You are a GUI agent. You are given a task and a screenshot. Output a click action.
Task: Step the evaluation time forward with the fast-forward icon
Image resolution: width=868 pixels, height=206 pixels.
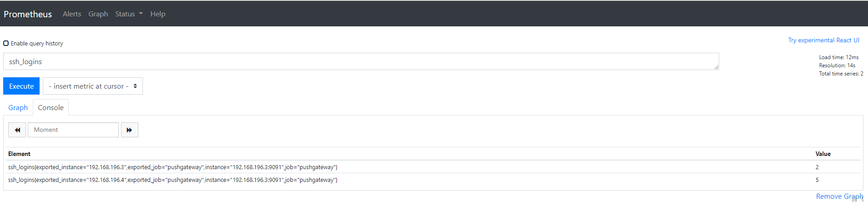tap(129, 130)
